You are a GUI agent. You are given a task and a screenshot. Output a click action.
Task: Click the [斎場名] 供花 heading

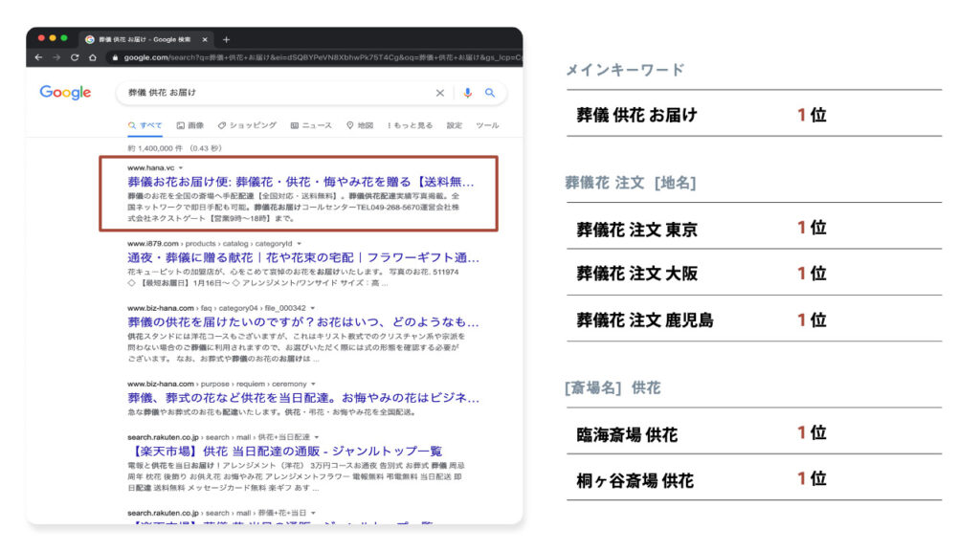click(x=613, y=388)
